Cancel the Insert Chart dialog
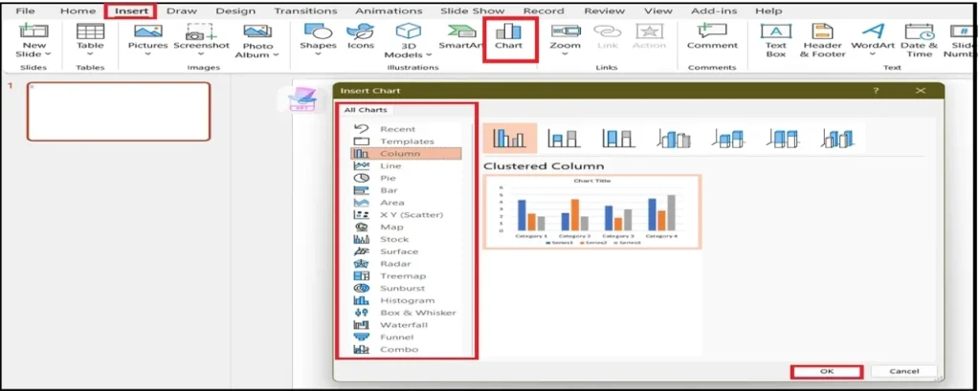This screenshot has width=980, height=391. pos(903,371)
